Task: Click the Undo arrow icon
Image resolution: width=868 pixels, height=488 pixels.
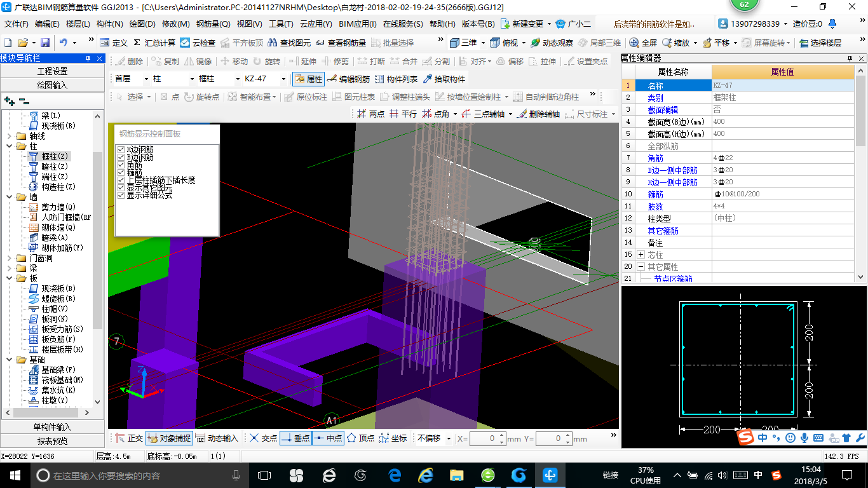Action: [64, 43]
